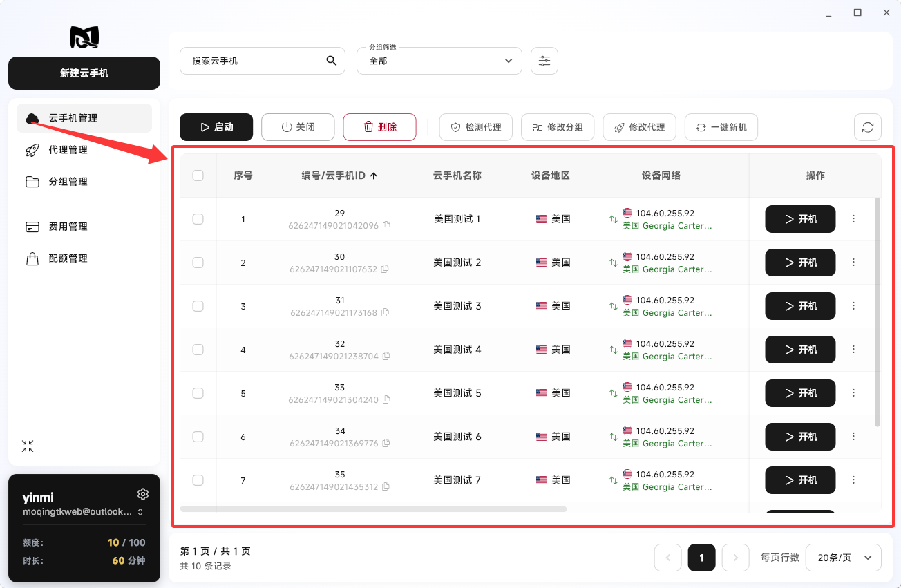Click the 修改分组 button

point(558,127)
